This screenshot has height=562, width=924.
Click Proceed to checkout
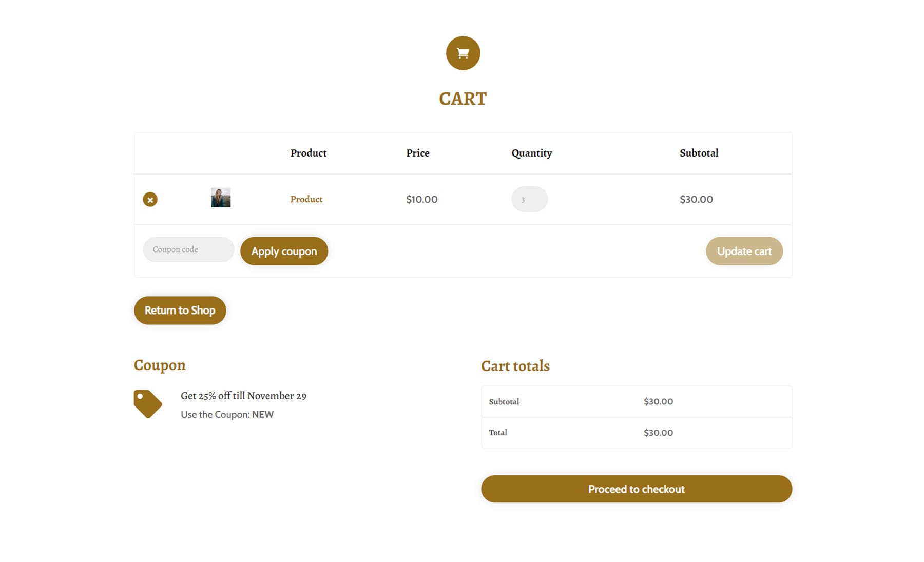(x=636, y=489)
